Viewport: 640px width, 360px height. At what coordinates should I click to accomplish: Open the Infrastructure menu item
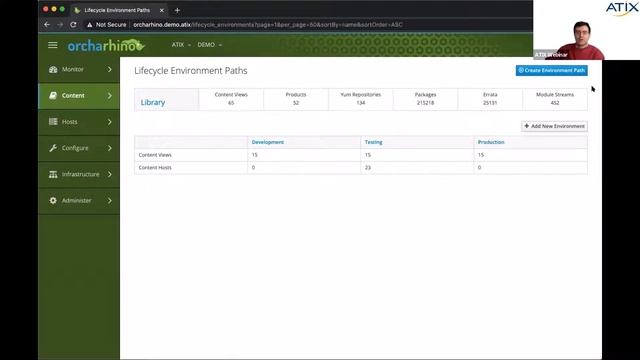coord(79,174)
